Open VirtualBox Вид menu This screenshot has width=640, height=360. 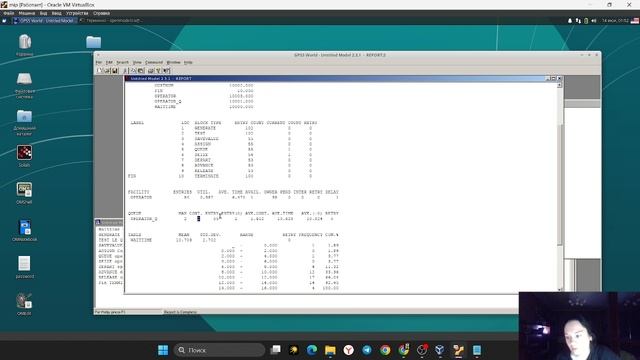pyautogui.click(x=43, y=13)
